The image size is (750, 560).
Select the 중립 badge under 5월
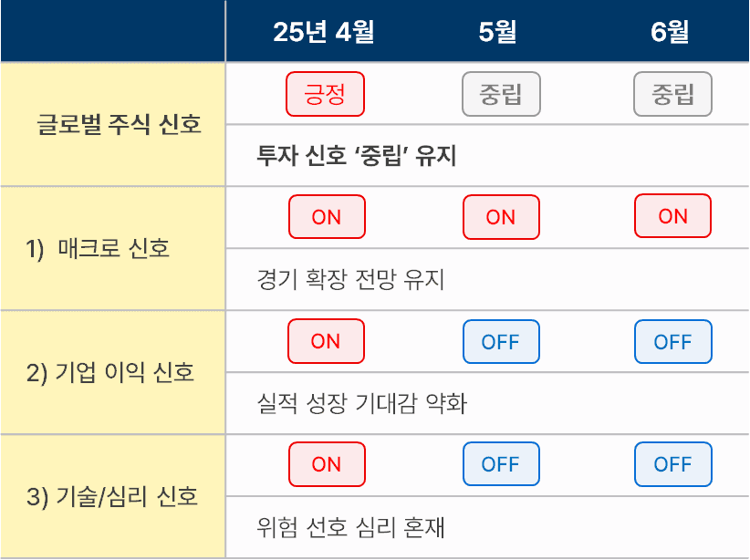(x=500, y=94)
